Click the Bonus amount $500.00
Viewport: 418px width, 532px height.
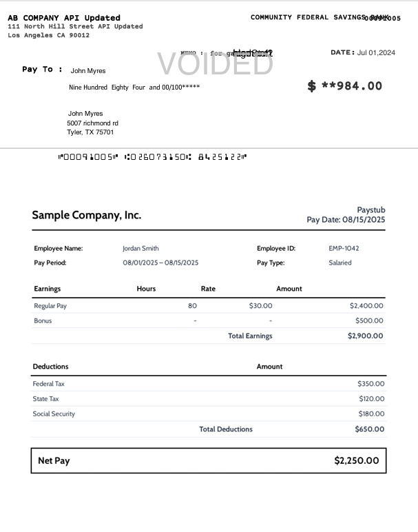(370, 320)
